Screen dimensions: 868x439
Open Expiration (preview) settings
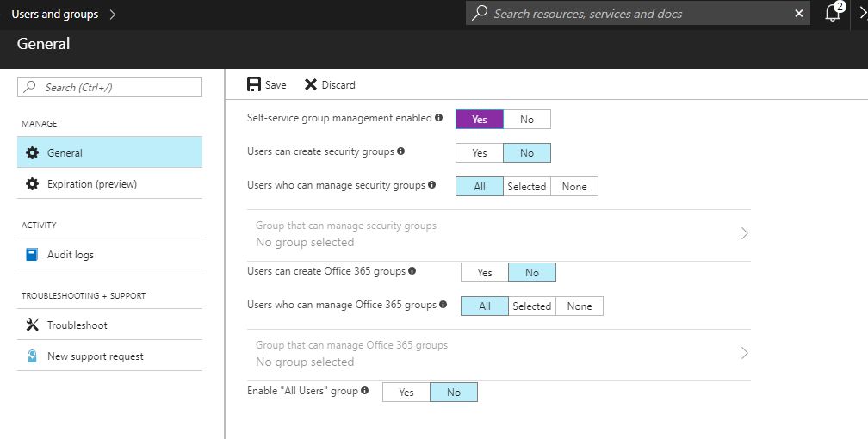(109, 183)
